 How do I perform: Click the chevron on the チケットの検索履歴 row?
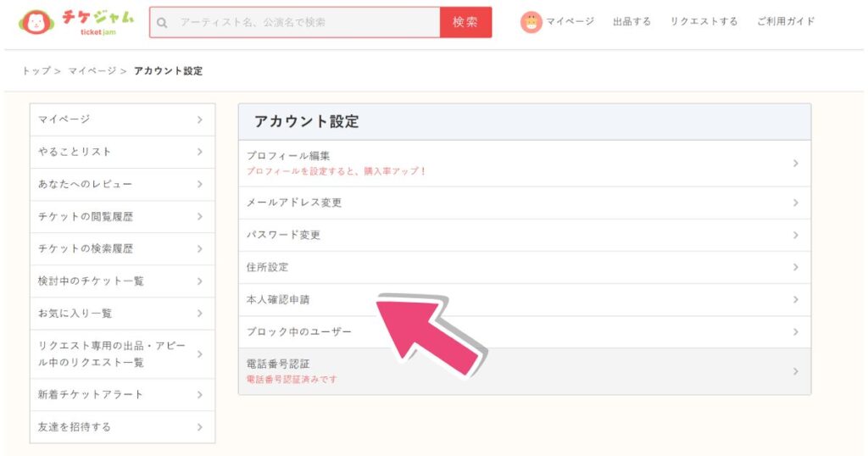pos(200,249)
